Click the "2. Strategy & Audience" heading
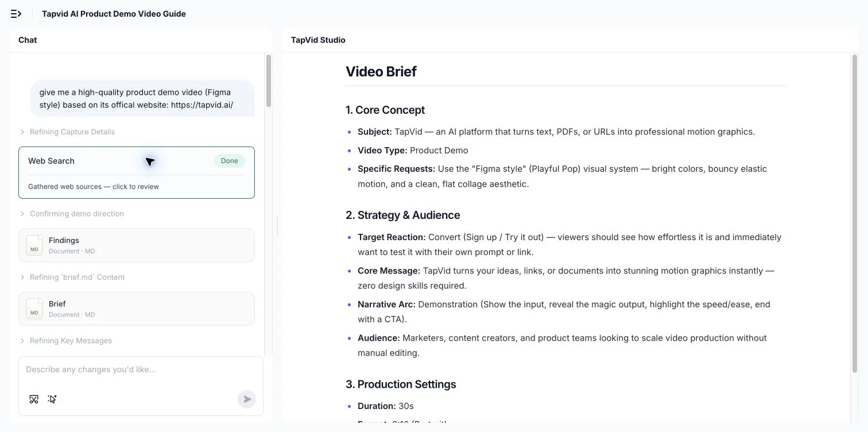The image size is (868, 432). [403, 215]
